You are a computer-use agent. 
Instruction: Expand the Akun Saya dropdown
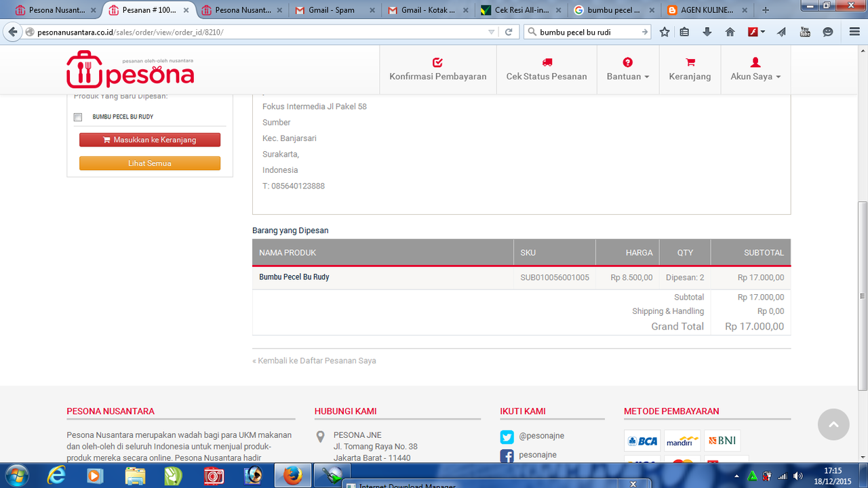click(755, 70)
